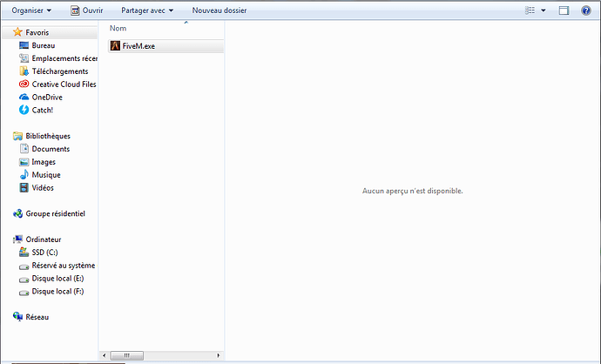601x364 pixels.
Task: Click the Téléchargements folder icon
Action: pos(24,71)
